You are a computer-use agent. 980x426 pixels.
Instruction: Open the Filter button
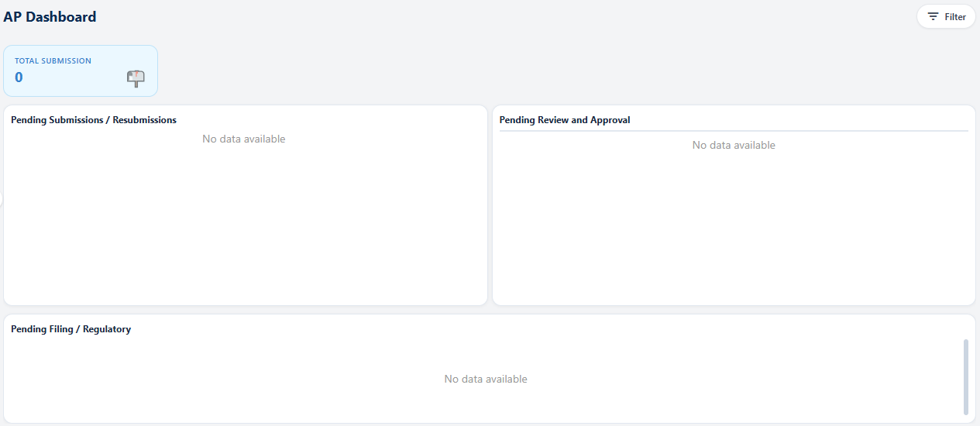[946, 16]
